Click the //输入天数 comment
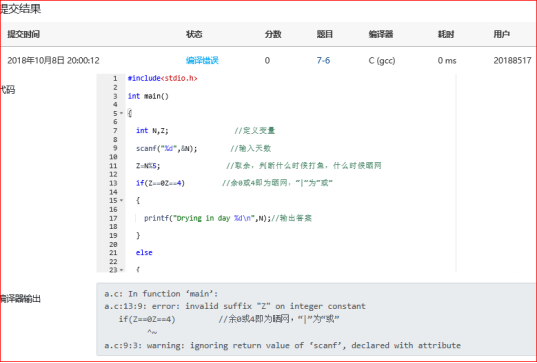The width and height of the screenshot is (537, 363). click(x=251, y=148)
